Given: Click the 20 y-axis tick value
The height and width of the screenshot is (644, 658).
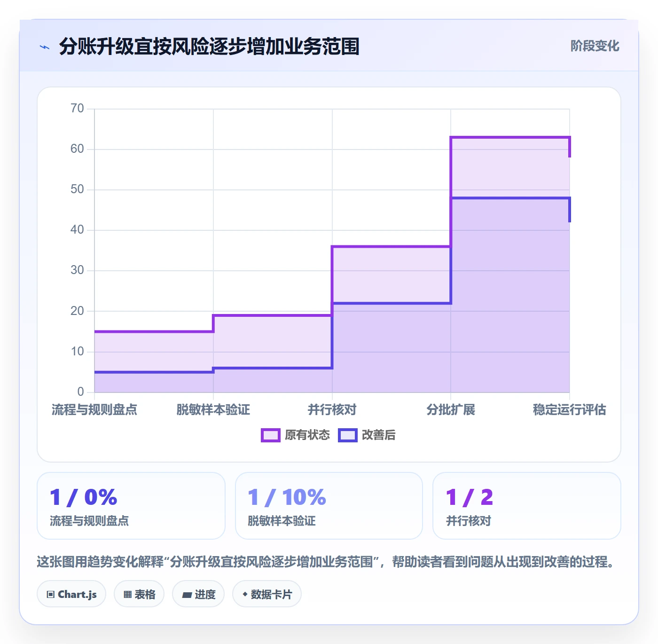Looking at the screenshot, I should (77, 311).
